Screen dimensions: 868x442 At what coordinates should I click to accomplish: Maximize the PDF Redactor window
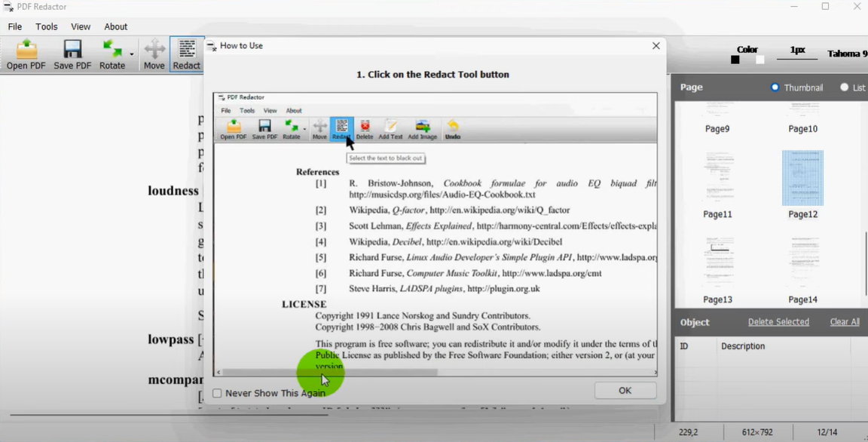pos(825,7)
